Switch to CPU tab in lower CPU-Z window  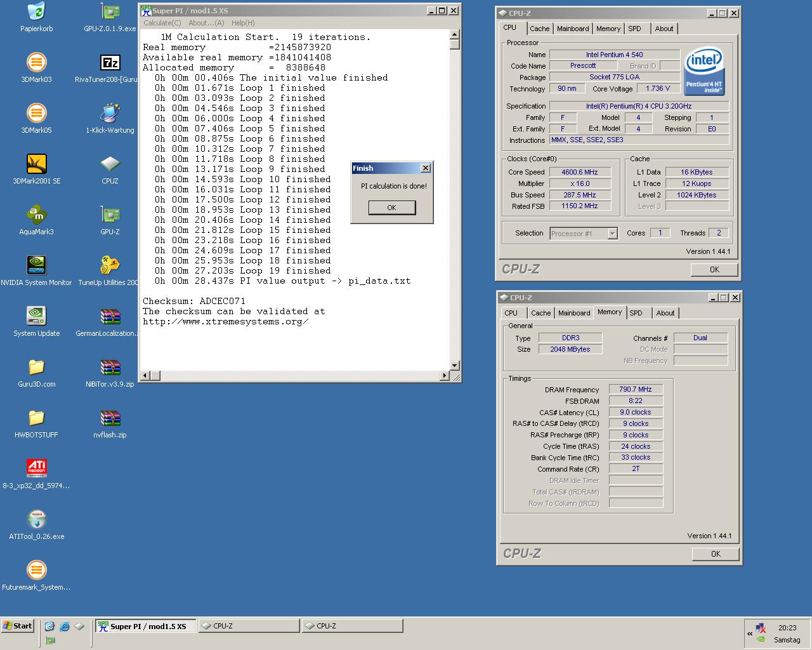pos(511,313)
